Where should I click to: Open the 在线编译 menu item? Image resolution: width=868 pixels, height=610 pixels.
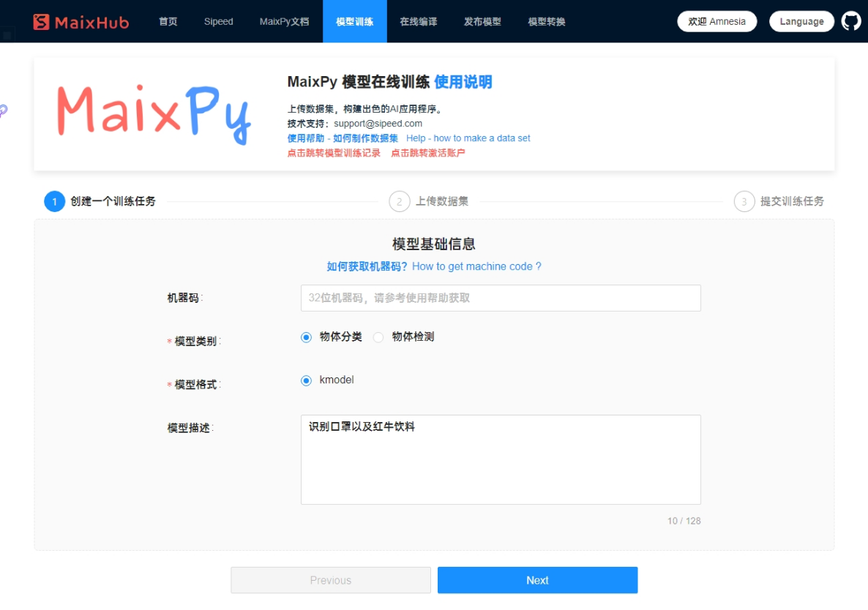click(x=418, y=21)
